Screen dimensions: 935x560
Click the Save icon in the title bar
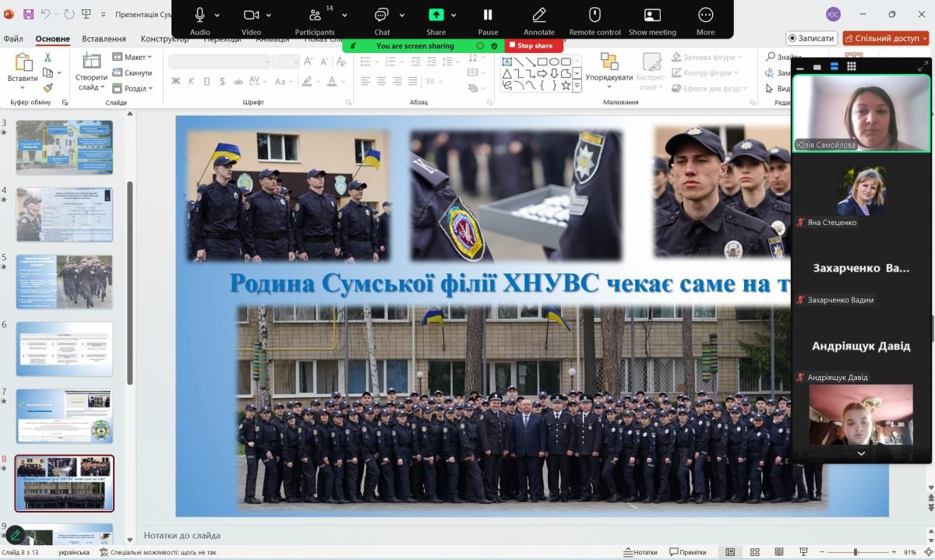[28, 14]
